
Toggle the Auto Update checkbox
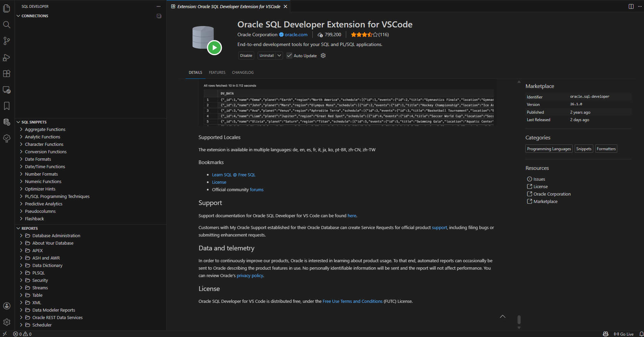[289, 55]
